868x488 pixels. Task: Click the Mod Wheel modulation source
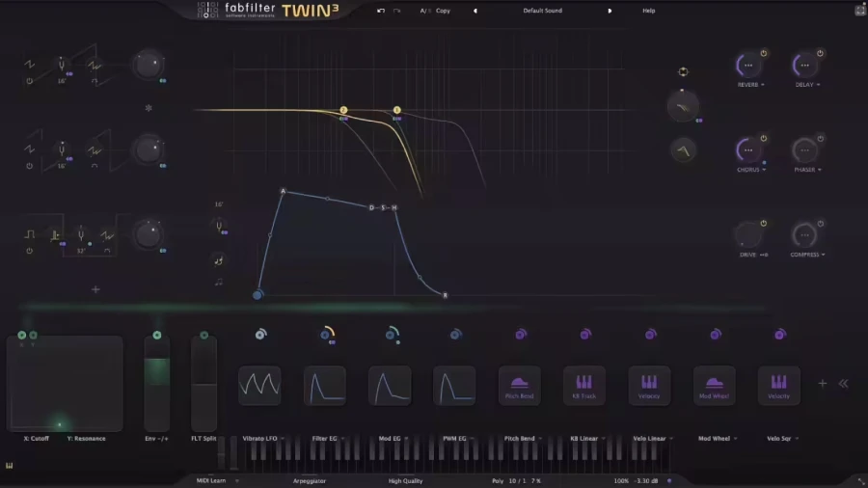point(714,385)
